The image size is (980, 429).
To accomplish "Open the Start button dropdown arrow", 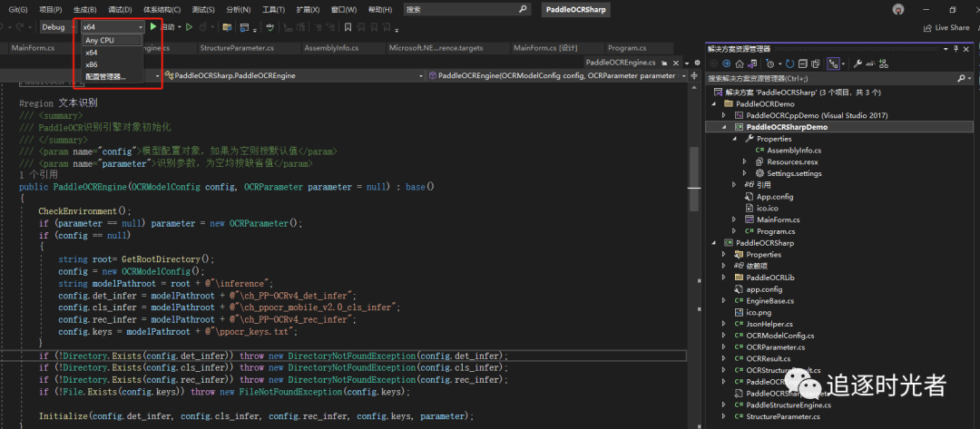I will pos(180,27).
